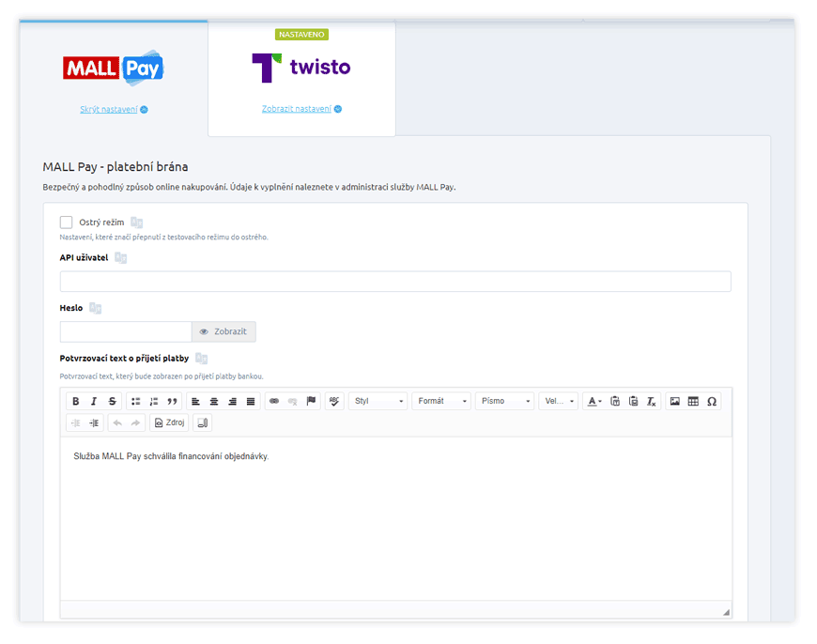Show blocks icon next to Zdroj
This screenshot has height=644, width=817.
coord(203,423)
